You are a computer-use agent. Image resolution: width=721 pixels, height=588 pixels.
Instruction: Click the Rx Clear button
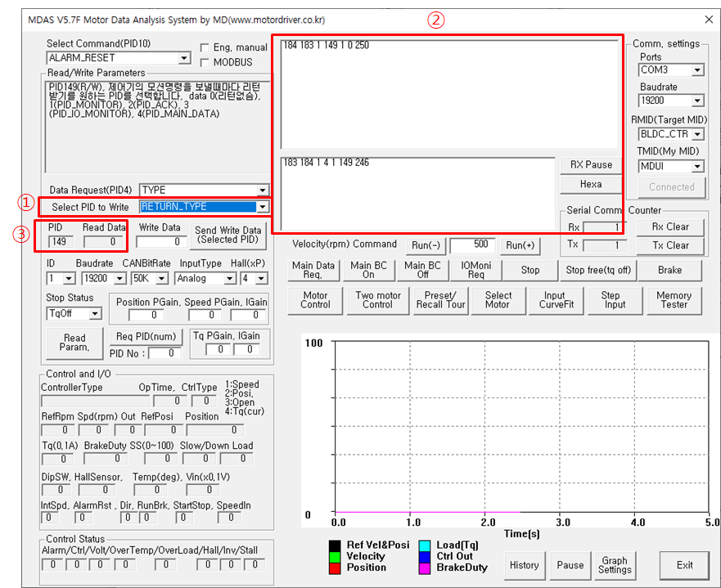670,227
